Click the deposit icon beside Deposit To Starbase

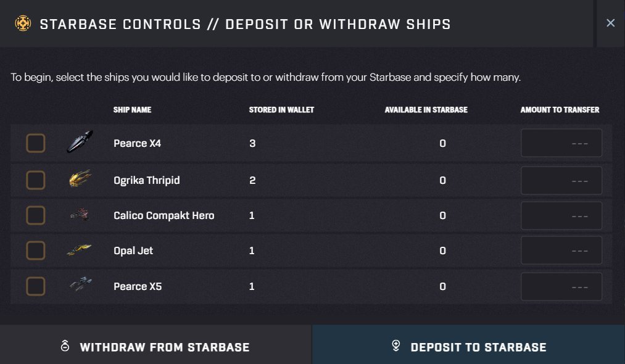pos(395,347)
